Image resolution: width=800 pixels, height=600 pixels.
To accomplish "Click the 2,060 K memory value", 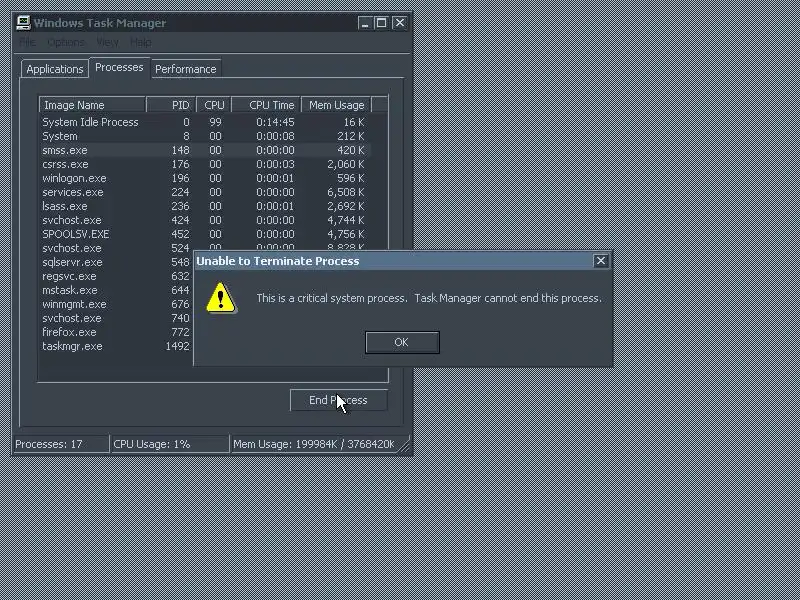I will tap(345, 164).
